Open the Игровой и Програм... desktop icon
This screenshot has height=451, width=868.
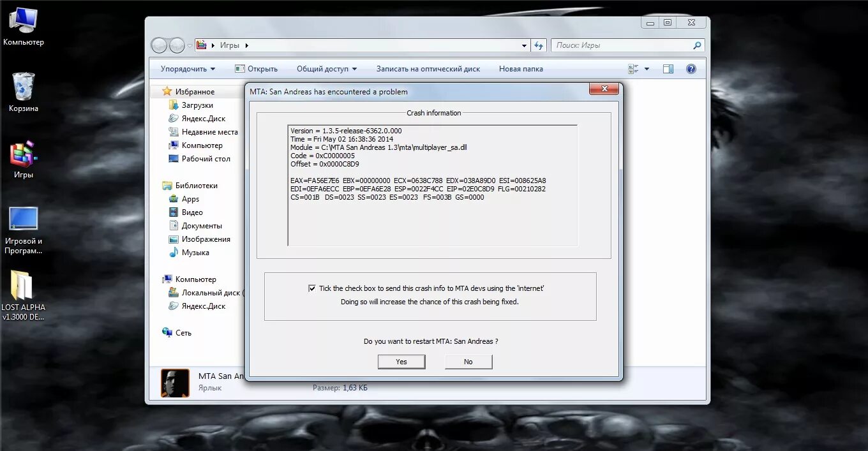click(x=23, y=230)
